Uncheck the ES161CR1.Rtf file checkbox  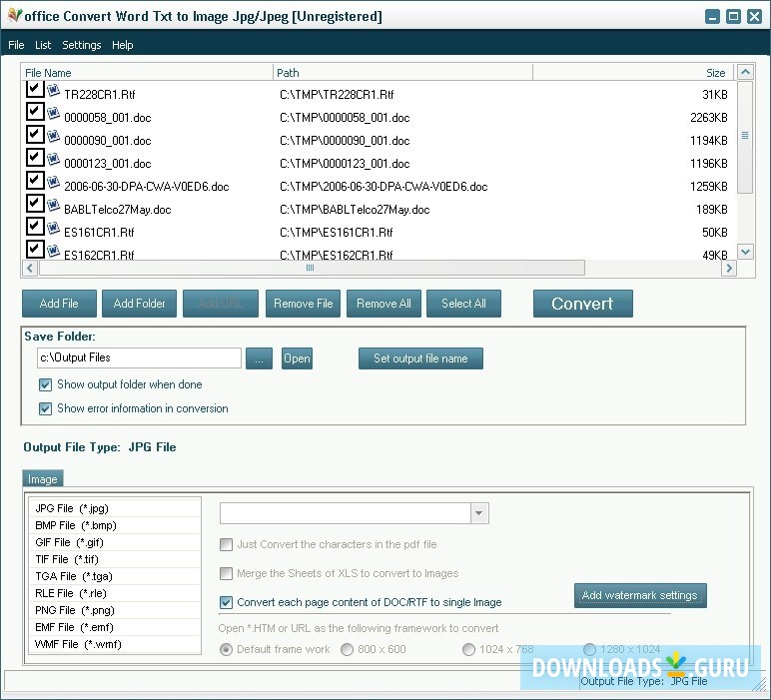[x=35, y=227]
